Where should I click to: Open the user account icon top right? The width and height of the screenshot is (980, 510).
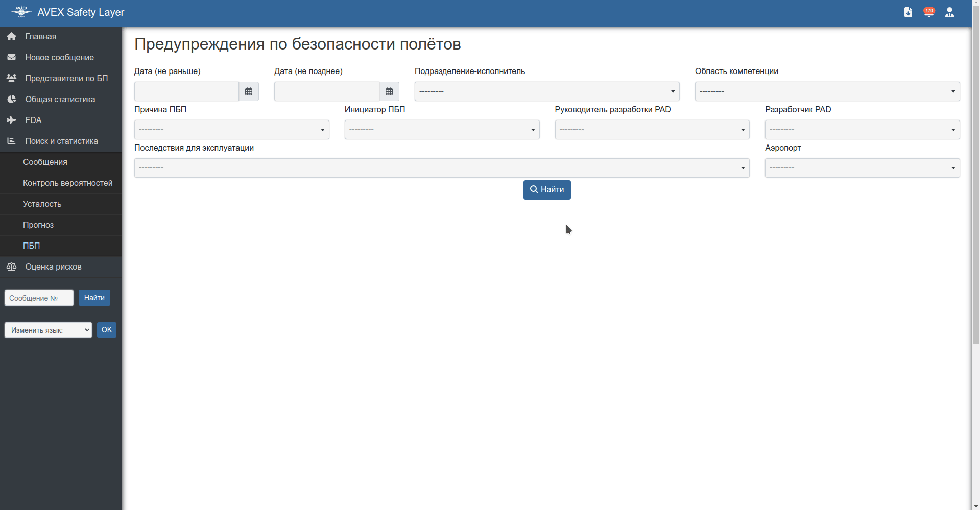pos(949,12)
